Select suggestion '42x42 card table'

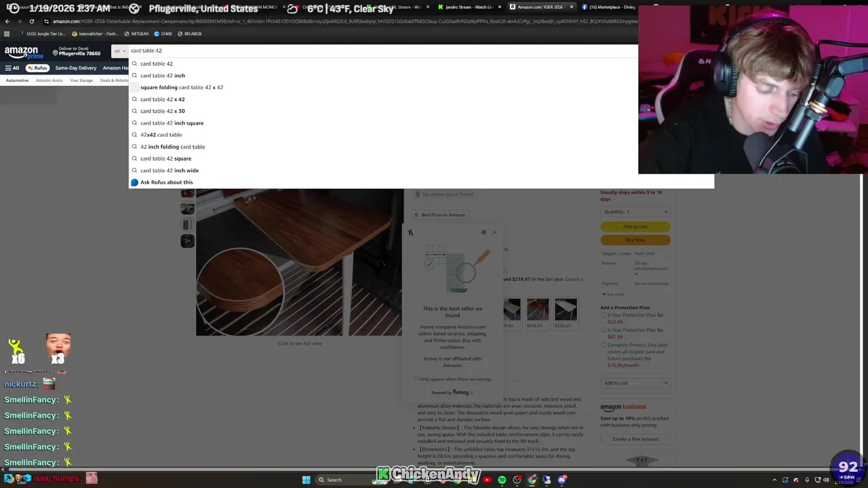tap(161, 135)
